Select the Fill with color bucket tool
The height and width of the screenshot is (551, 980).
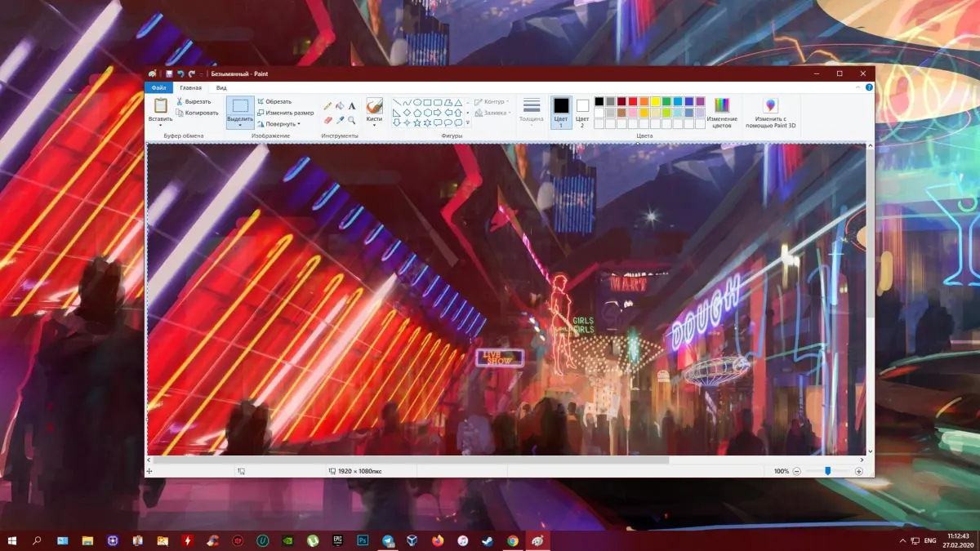pyautogui.click(x=340, y=106)
